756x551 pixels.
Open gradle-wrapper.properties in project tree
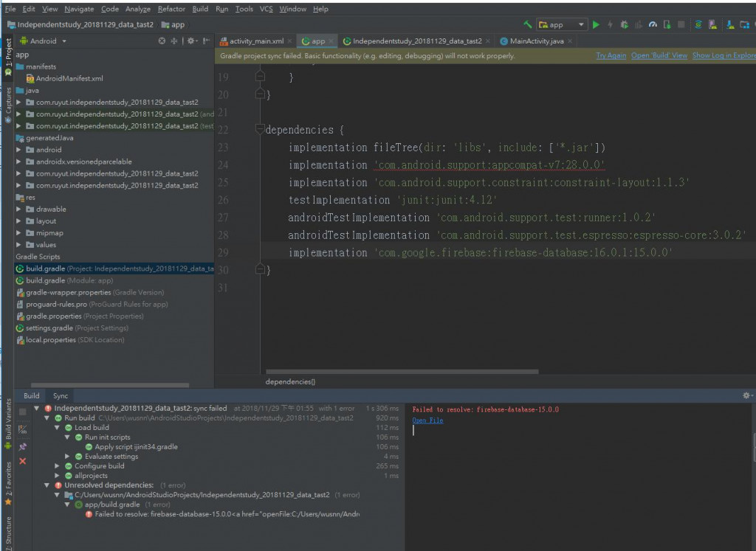[68, 292]
